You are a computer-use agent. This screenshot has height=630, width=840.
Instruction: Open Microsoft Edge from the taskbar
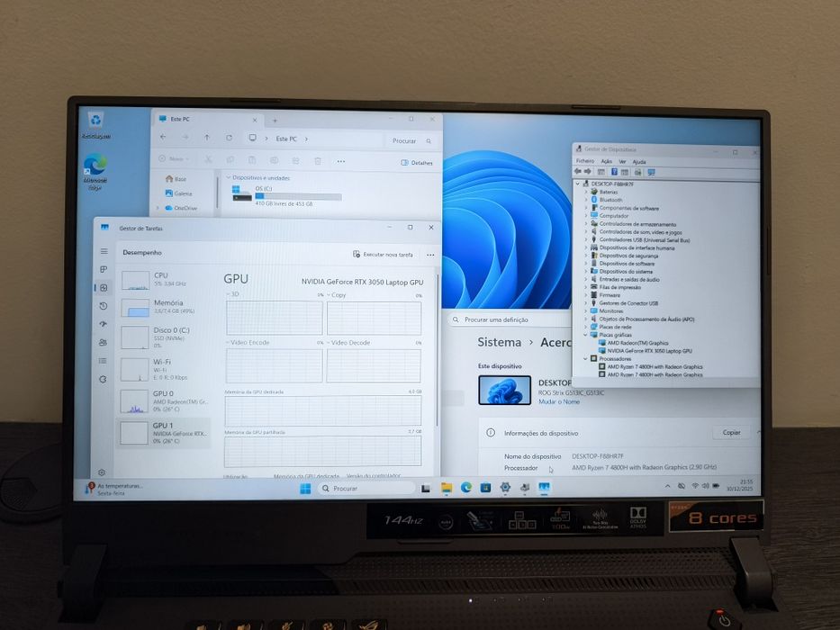[x=466, y=488]
